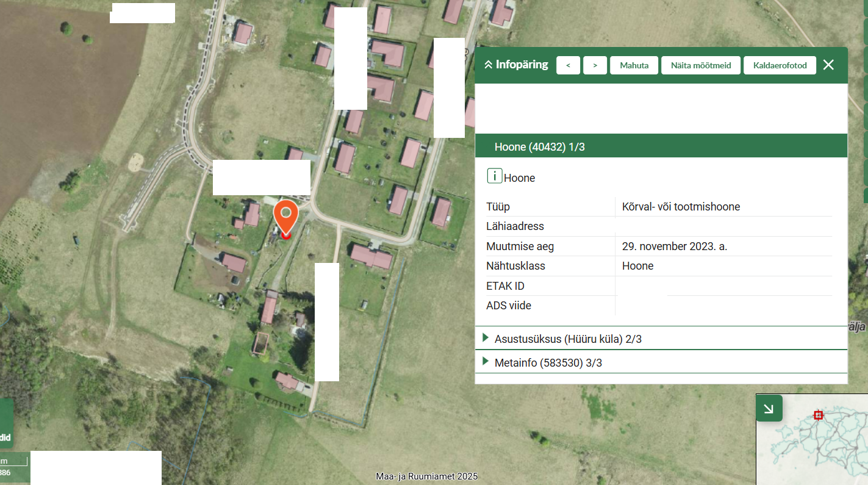868x485 pixels.
Task: Collapse the overview minimap with arrow button
Action: click(769, 408)
